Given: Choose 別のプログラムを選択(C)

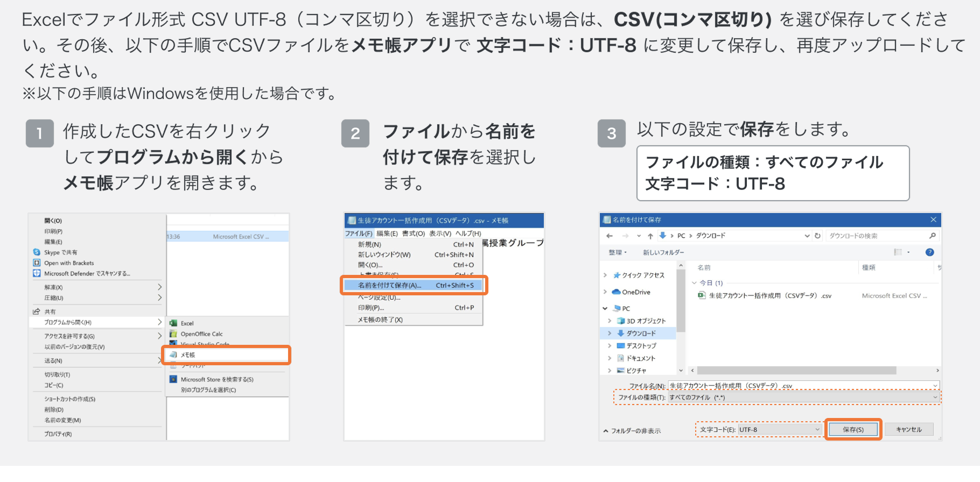Looking at the screenshot, I should [x=208, y=390].
